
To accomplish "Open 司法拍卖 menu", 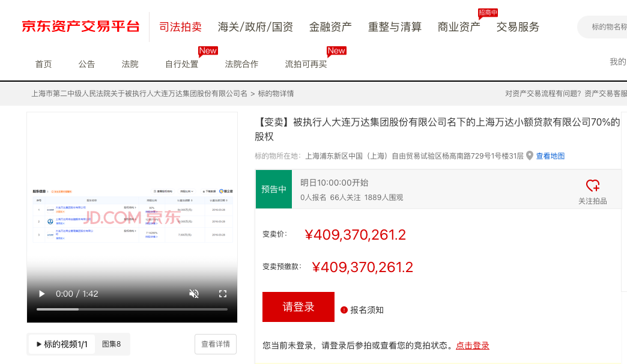I will pos(180,27).
